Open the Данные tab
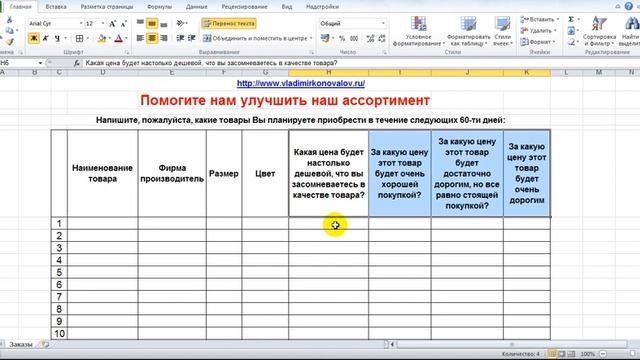 coord(197,7)
